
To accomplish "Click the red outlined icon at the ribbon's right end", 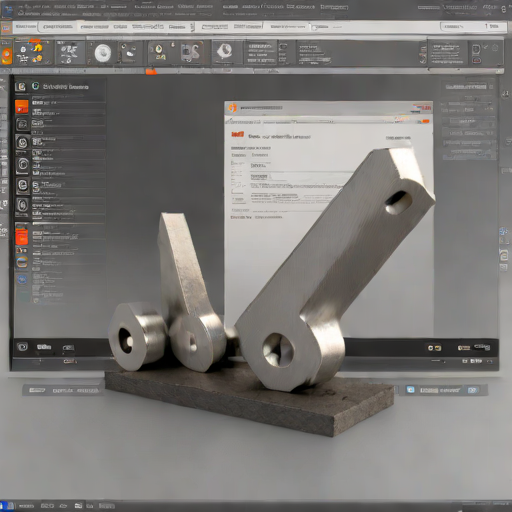I will tap(477, 60).
